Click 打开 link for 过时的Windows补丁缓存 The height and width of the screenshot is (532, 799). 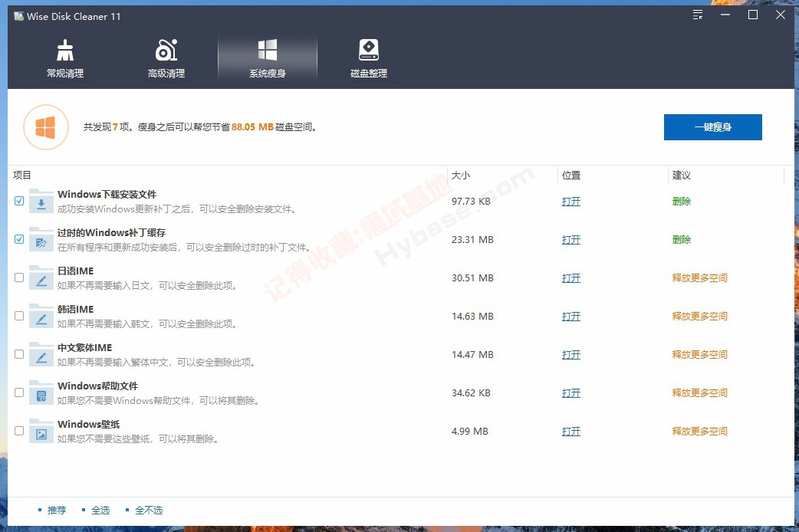(x=571, y=239)
